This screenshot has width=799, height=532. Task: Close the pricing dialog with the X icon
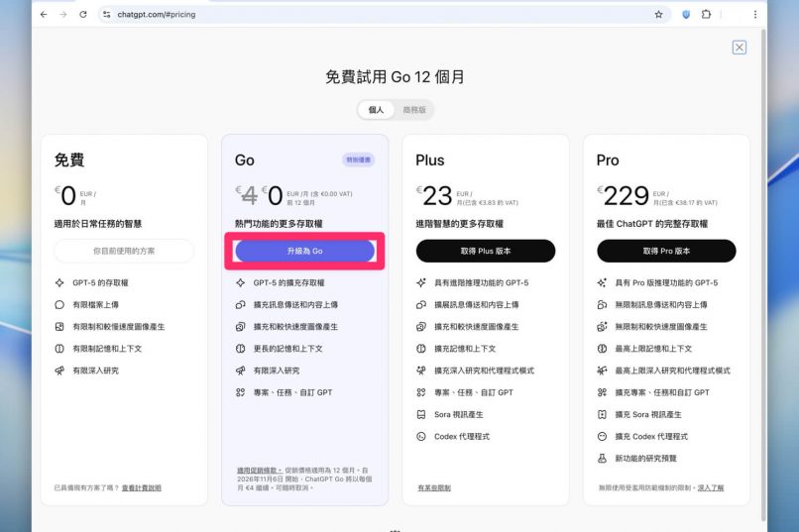(x=739, y=48)
